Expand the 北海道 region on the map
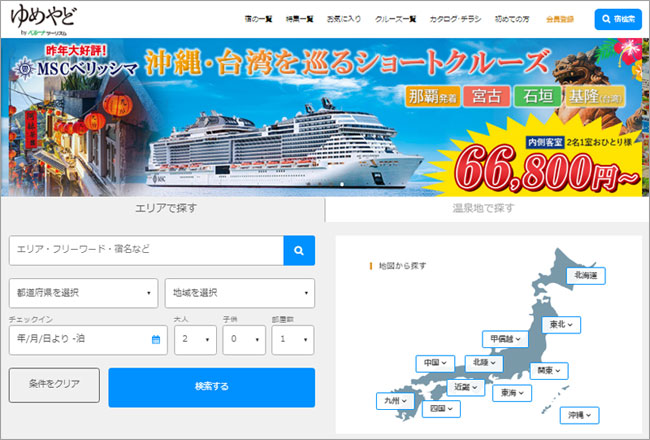Screen dimensions: 650x440 pos(586,276)
